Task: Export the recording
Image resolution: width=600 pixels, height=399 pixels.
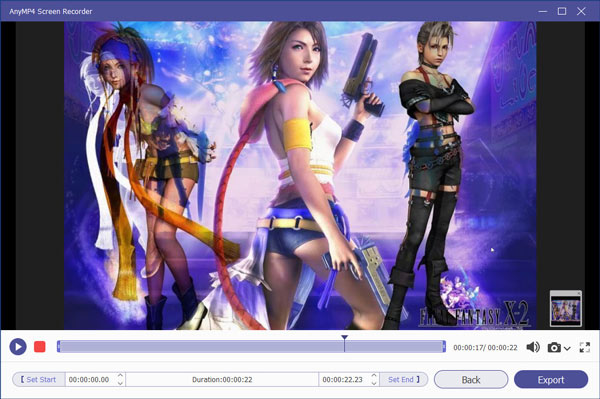Action: (551, 379)
